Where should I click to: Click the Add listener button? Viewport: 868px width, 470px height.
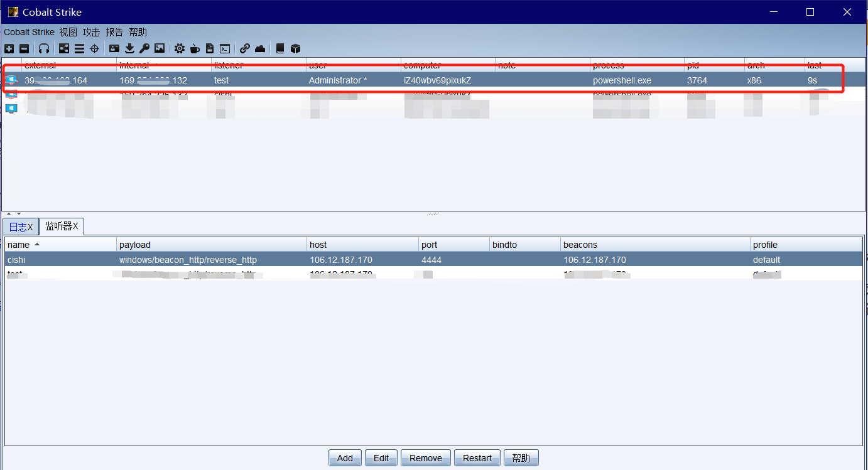pos(345,458)
